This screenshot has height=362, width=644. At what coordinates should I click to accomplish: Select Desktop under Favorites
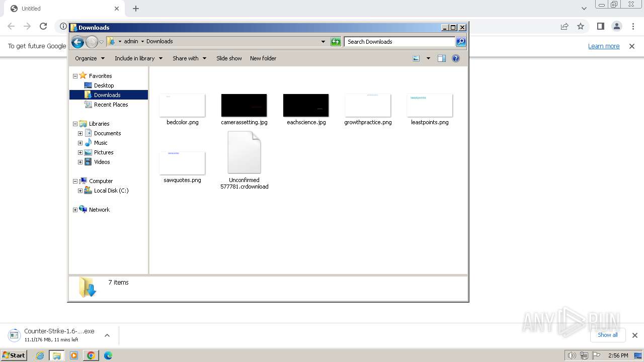[x=104, y=85]
